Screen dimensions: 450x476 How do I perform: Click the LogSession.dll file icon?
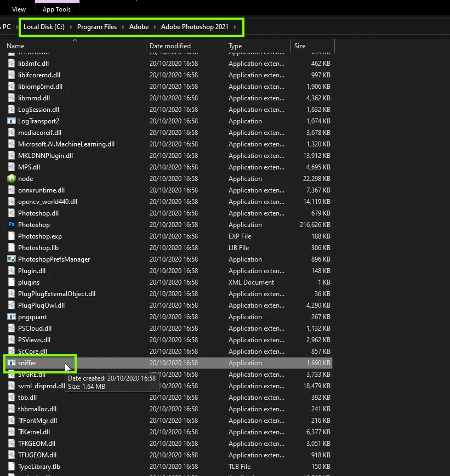(11, 109)
